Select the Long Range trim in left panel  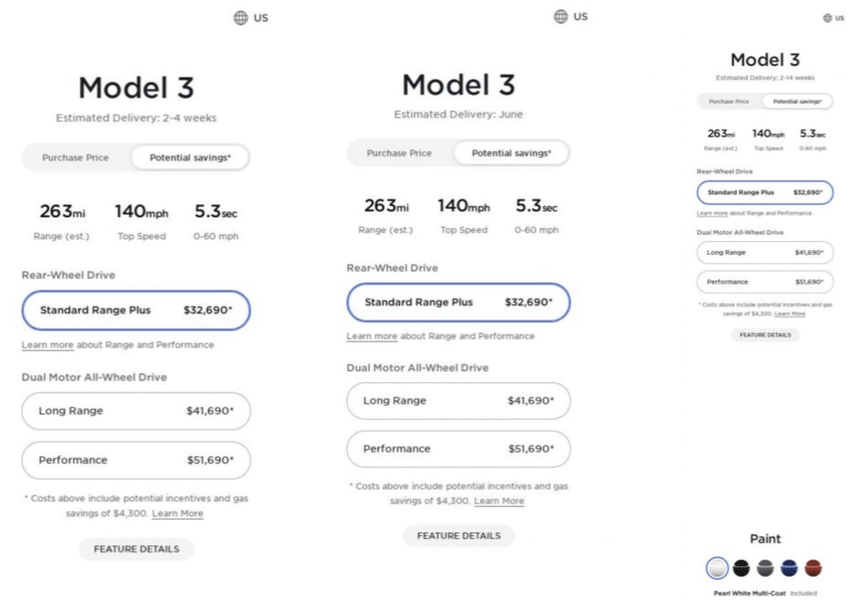(135, 411)
